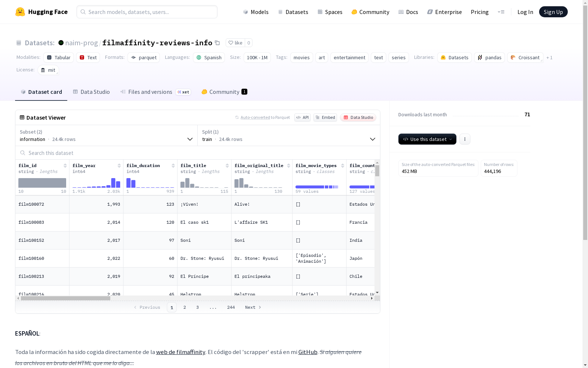This screenshot has height=368, width=588.
Task: Jump to page 244 of the table
Action: (231, 307)
